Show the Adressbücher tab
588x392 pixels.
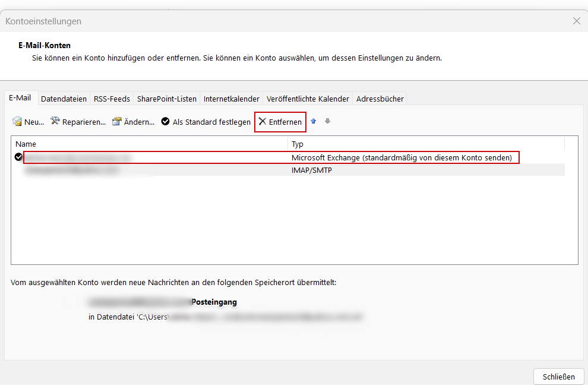coord(380,99)
